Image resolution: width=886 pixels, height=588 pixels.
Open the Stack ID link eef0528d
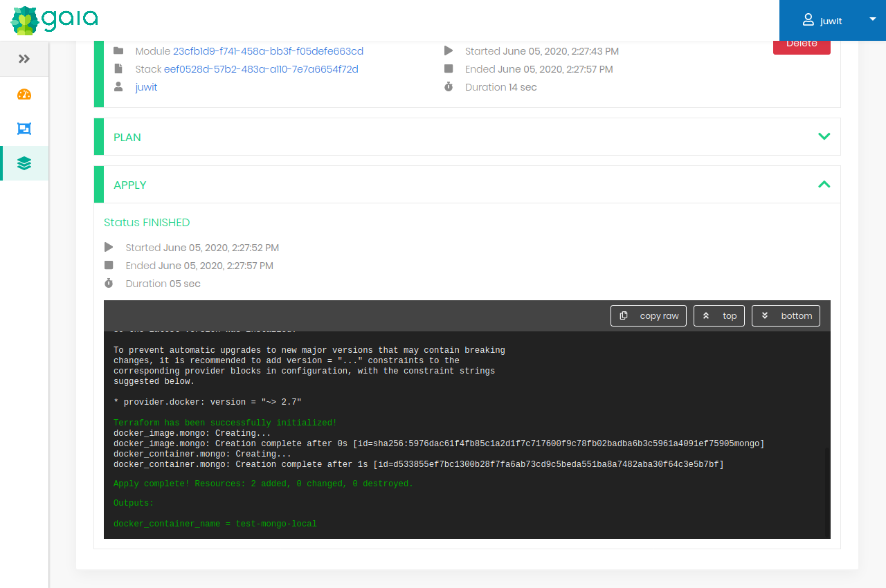pyautogui.click(x=261, y=69)
